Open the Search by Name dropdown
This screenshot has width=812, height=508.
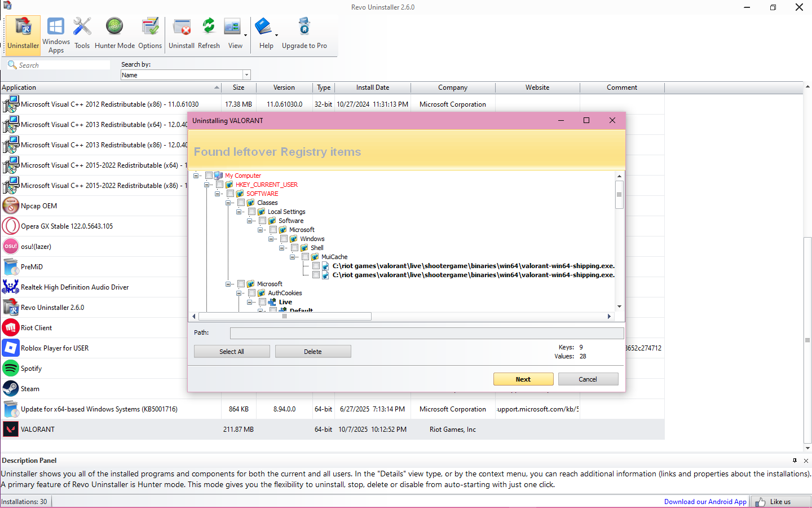pyautogui.click(x=246, y=75)
